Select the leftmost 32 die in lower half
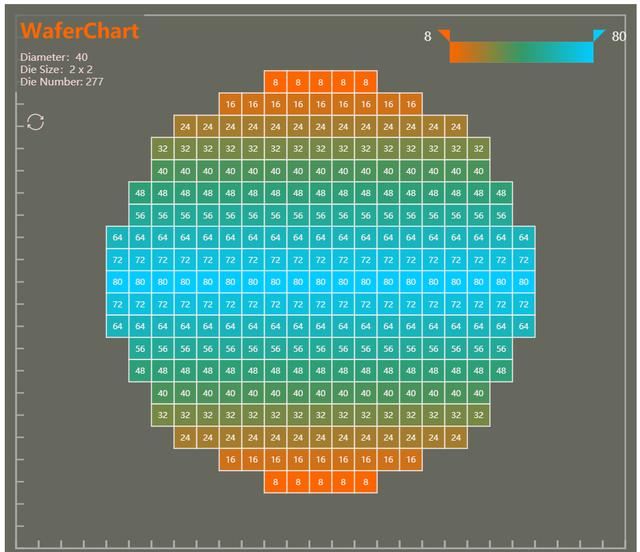Image resolution: width=640 pixels, height=552 pixels. coord(162,415)
